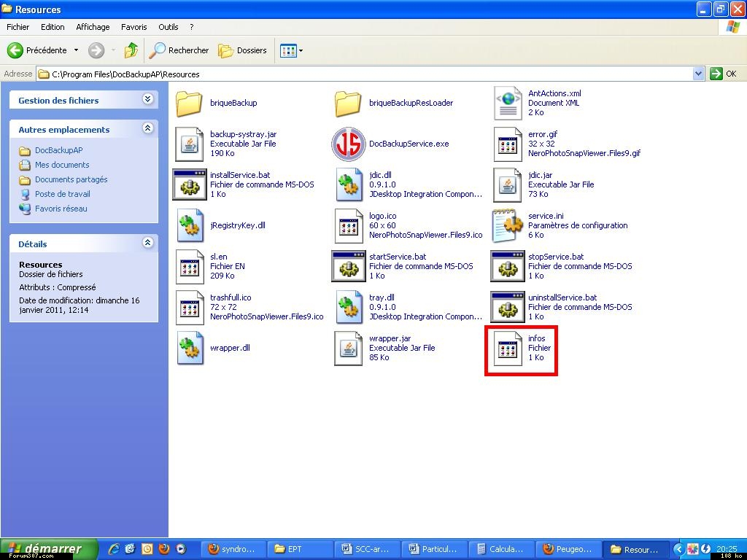Expand the Gestion des fichiers panel
Viewport: 747px width, 560px height.
coord(147,99)
